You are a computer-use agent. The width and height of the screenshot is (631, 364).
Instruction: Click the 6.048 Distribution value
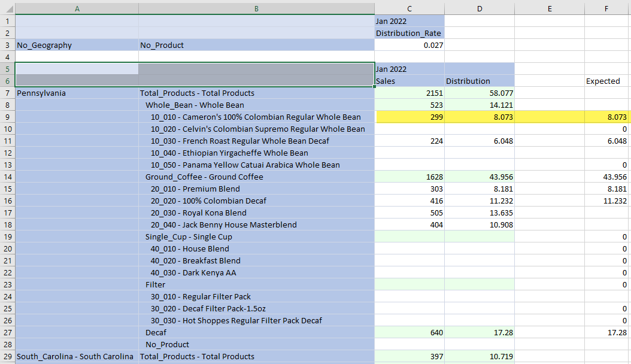pos(480,141)
